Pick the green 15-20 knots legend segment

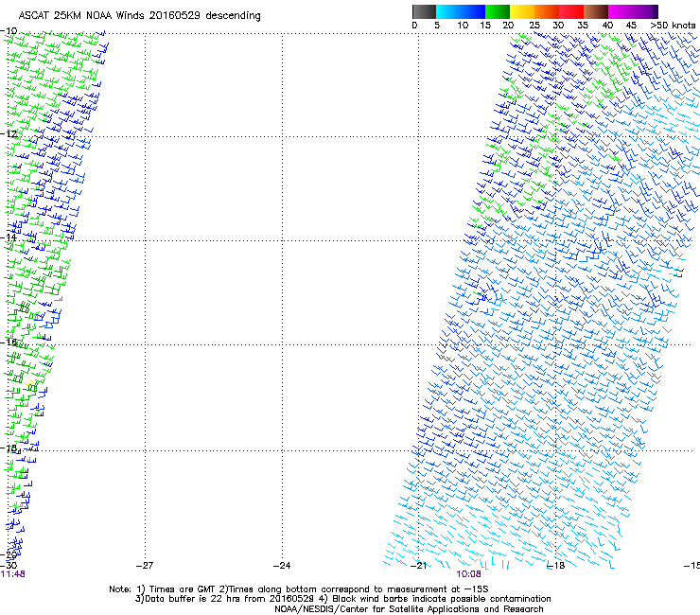click(497, 11)
